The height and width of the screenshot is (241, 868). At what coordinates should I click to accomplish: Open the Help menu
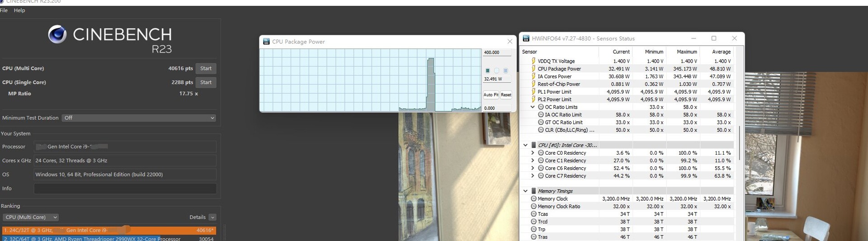pos(19,10)
